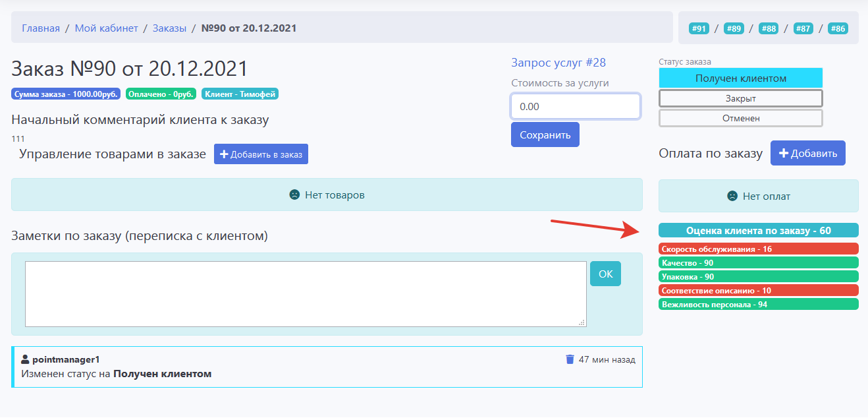Click plus icon on payment Добавить button
The width and height of the screenshot is (868, 420).
[x=784, y=153]
